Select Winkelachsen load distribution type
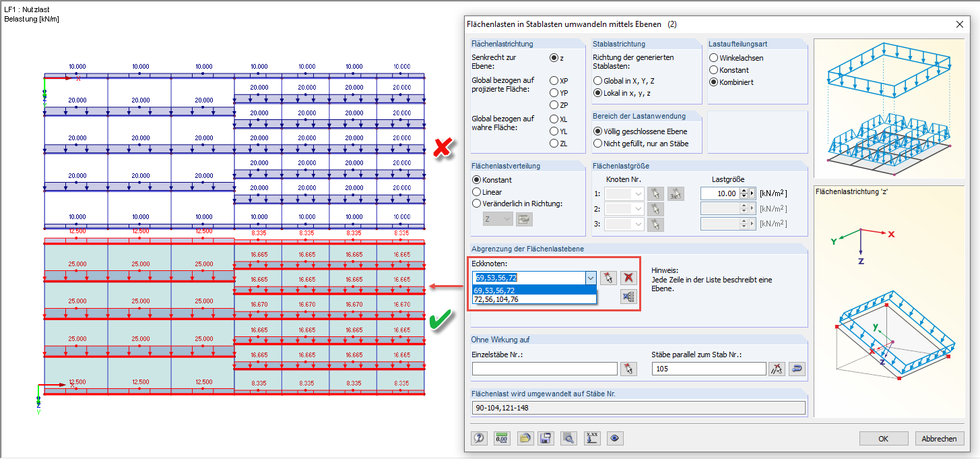Screen dimensions: 980x459 coord(713,58)
